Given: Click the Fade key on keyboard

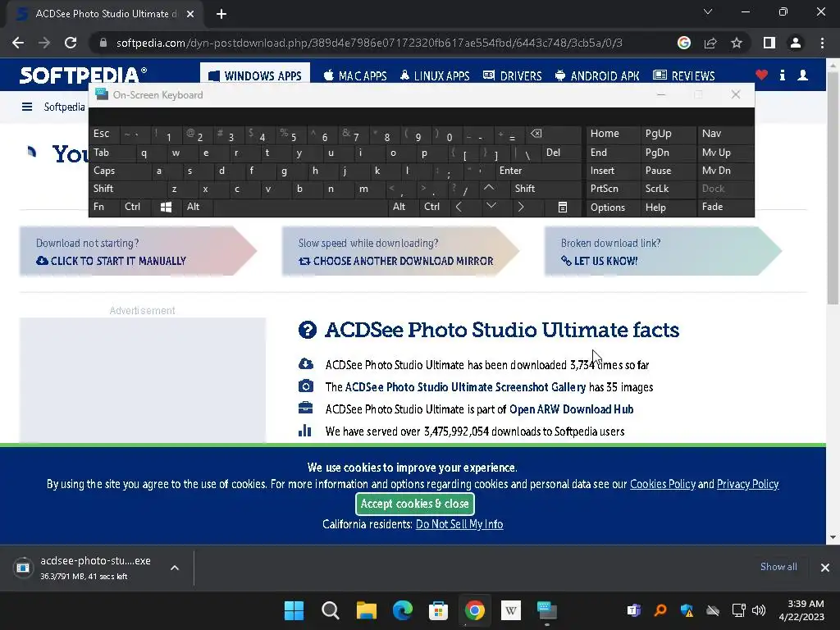Looking at the screenshot, I should tap(725, 207).
